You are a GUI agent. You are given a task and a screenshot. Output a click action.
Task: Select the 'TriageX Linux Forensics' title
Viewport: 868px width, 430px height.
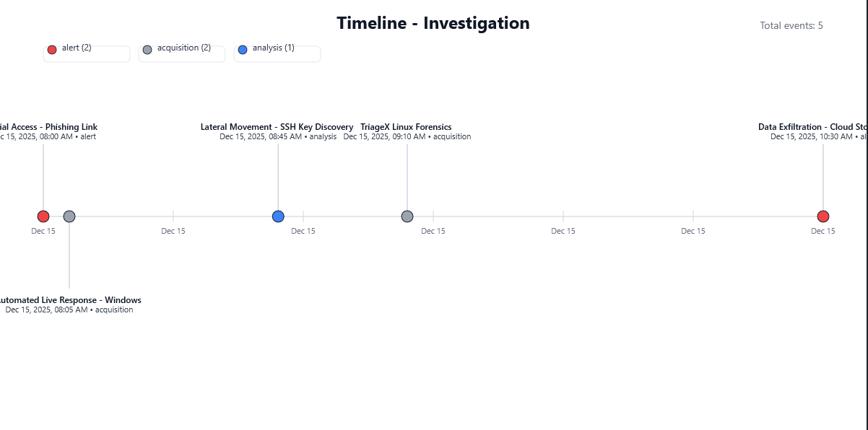point(407,127)
